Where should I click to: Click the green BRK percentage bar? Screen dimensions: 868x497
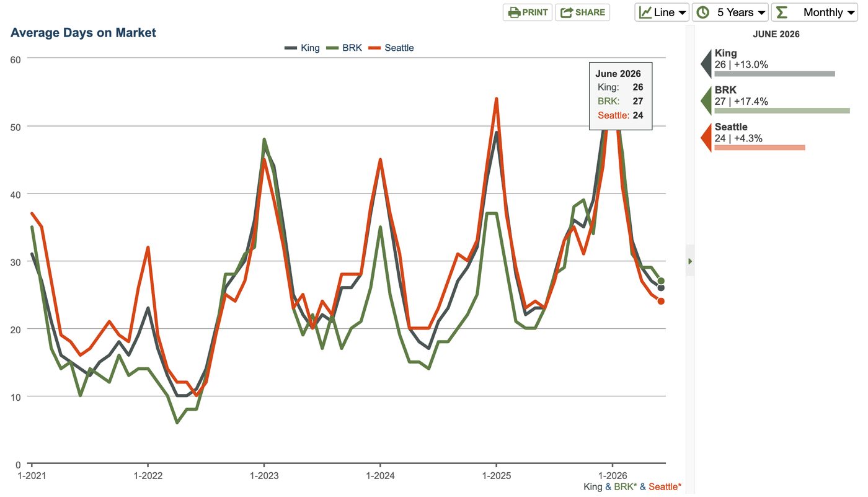click(782, 111)
